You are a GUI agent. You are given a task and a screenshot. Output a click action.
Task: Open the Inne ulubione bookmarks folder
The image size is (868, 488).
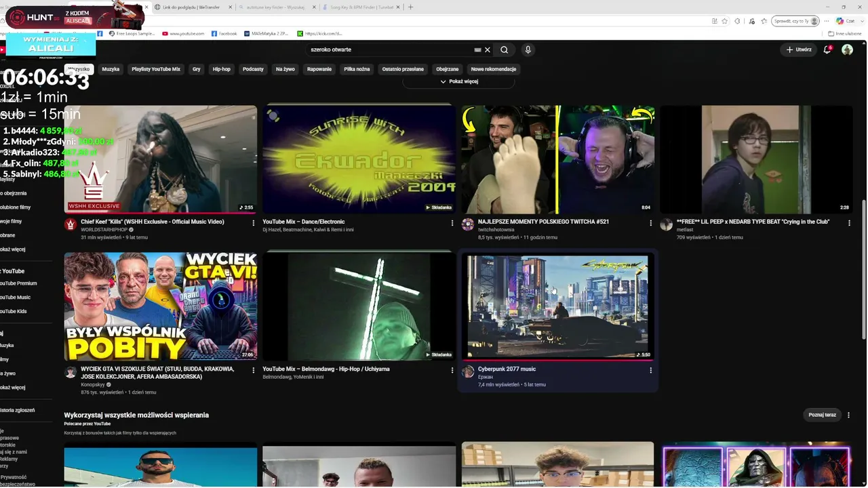pyautogui.click(x=845, y=33)
